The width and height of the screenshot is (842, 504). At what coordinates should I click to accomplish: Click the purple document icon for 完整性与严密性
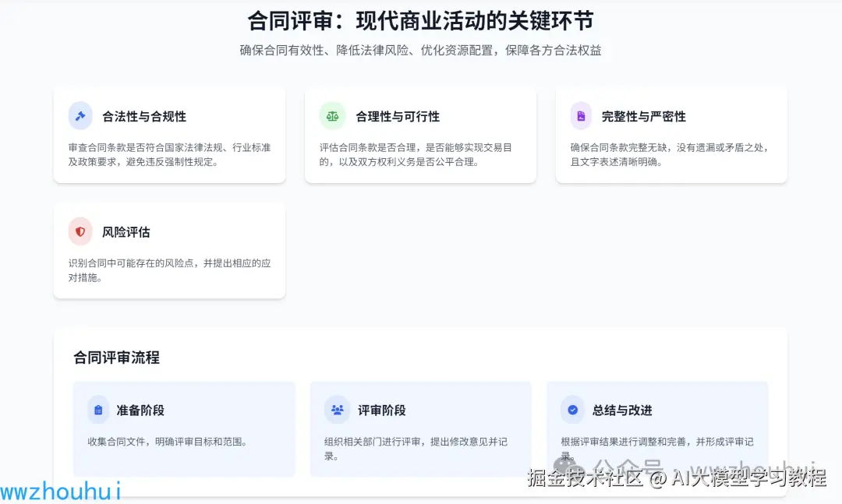click(x=582, y=116)
